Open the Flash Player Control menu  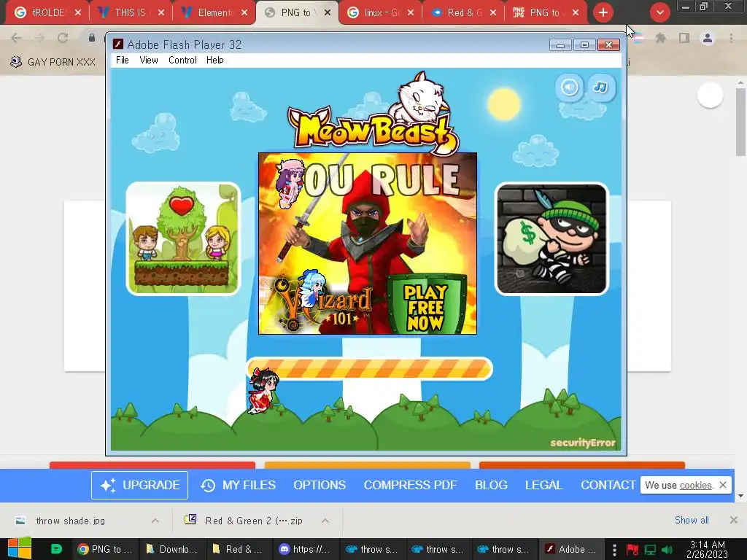[x=182, y=60]
